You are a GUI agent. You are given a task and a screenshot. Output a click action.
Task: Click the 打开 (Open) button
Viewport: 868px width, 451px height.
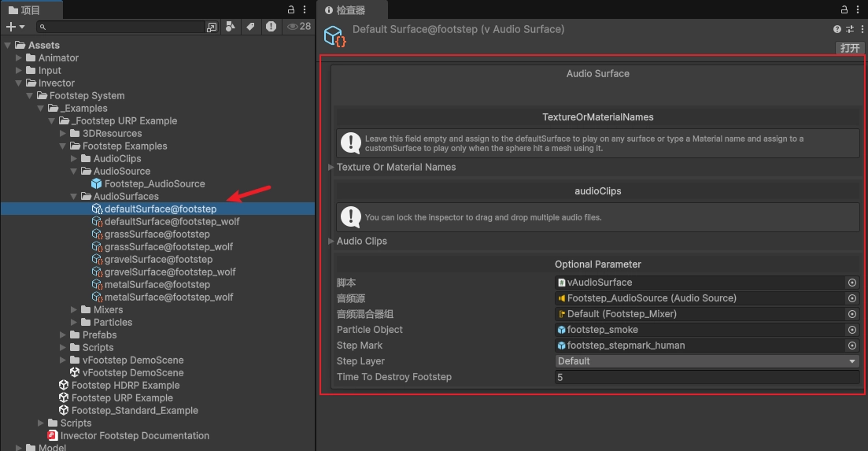[850, 47]
